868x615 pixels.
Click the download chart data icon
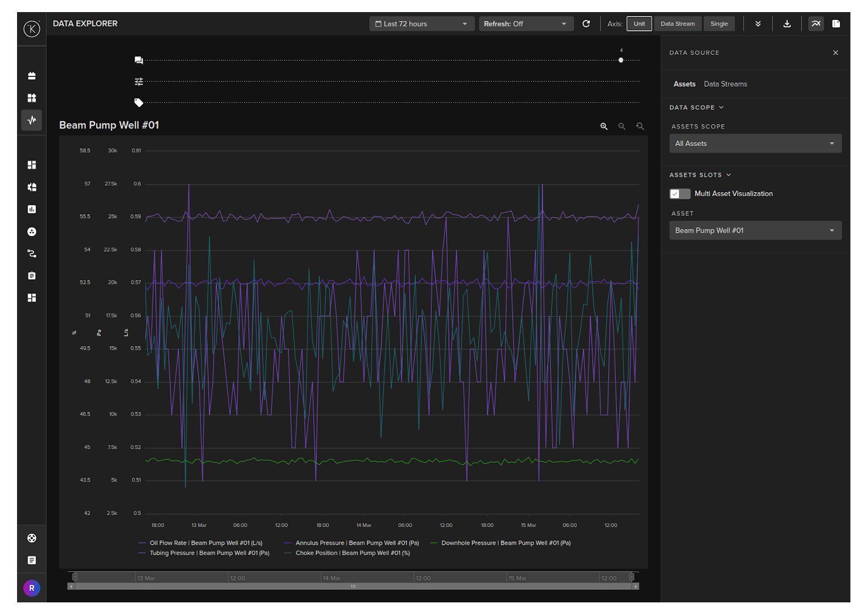click(787, 24)
